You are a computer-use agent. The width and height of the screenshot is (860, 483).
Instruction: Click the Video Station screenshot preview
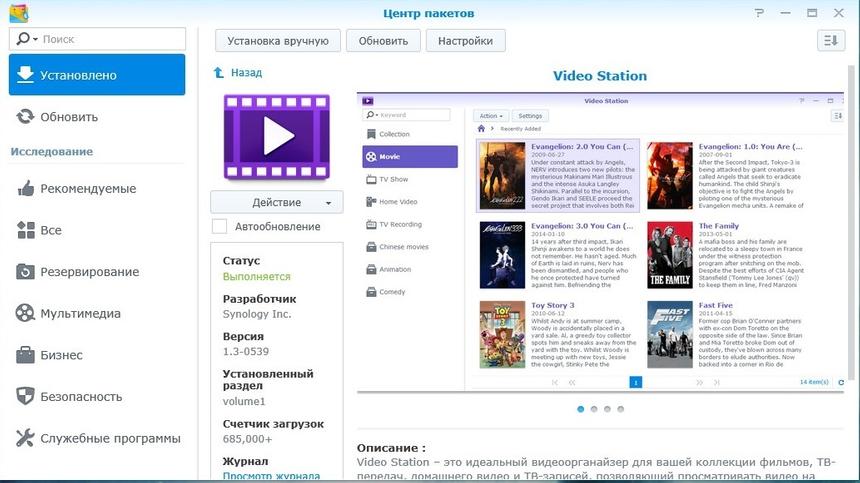[600, 242]
